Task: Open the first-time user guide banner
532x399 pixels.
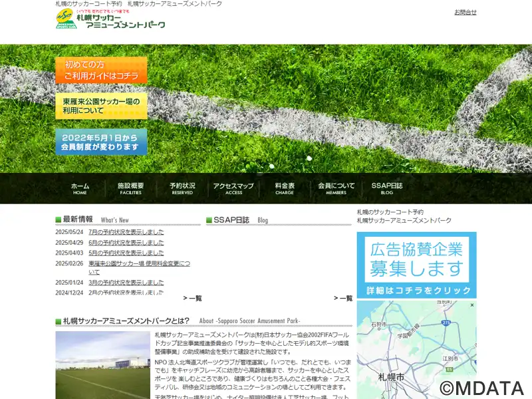Action: point(101,70)
